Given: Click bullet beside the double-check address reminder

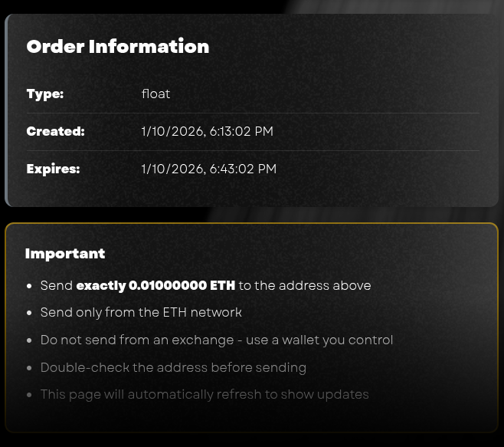Looking at the screenshot, I should point(30,368).
